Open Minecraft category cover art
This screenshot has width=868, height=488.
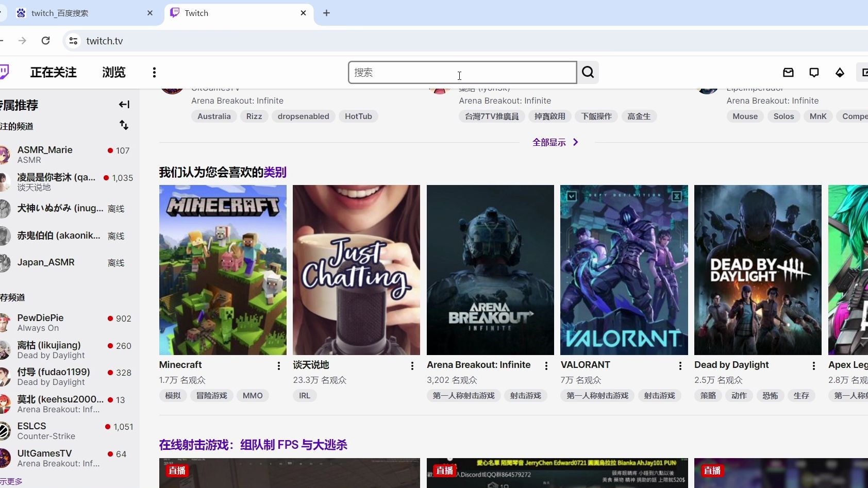223,270
